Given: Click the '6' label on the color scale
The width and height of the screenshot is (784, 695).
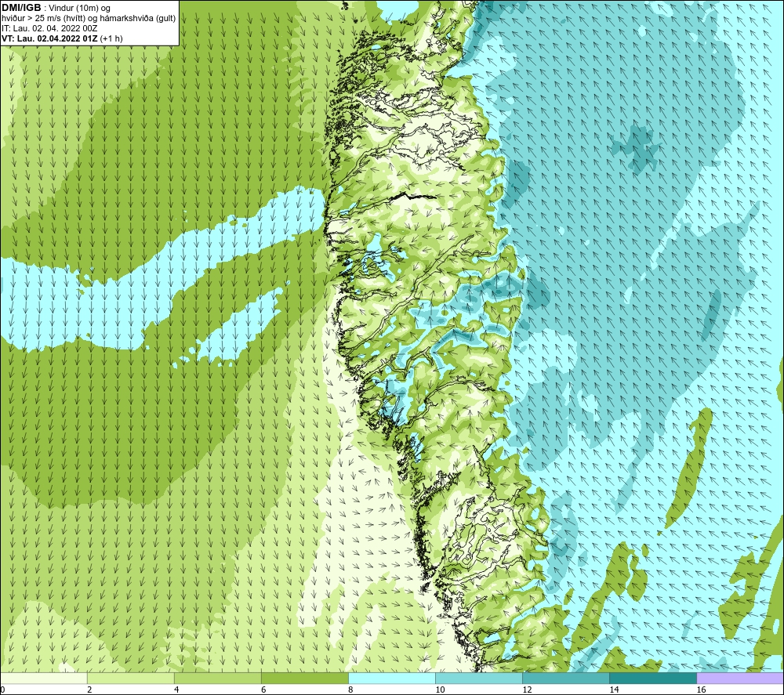Looking at the screenshot, I should pyautogui.click(x=263, y=690).
